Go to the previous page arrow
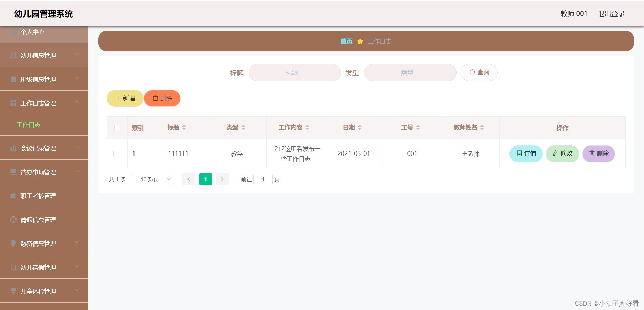The width and height of the screenshot is (644, 310). 189,179
